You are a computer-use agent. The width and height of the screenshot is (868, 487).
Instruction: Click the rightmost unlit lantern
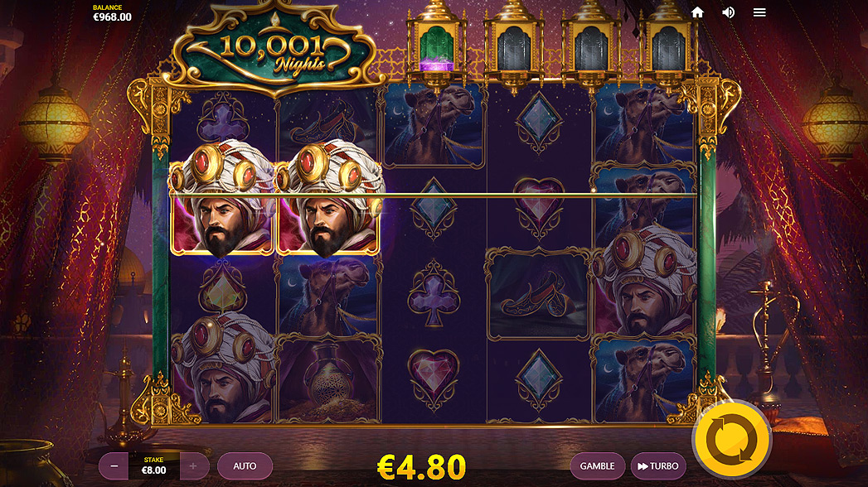[x=667, y=46]
